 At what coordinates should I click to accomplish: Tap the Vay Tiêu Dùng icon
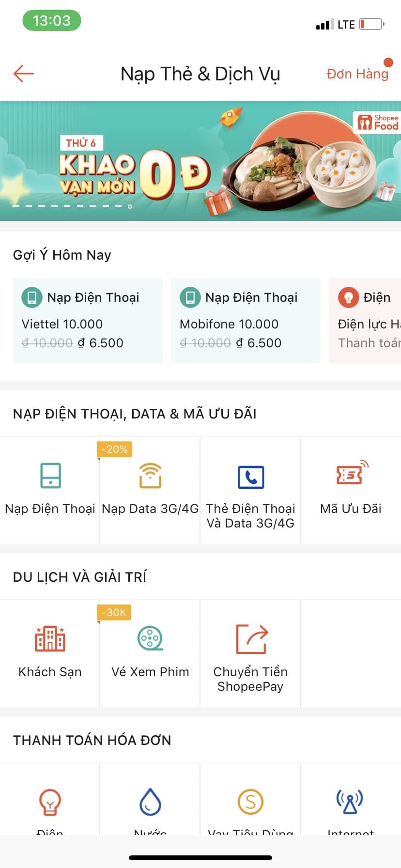[250, 802]
